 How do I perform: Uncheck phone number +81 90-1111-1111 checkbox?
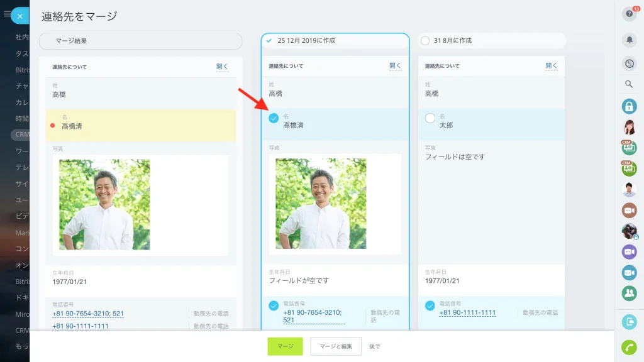pos(430,306)
